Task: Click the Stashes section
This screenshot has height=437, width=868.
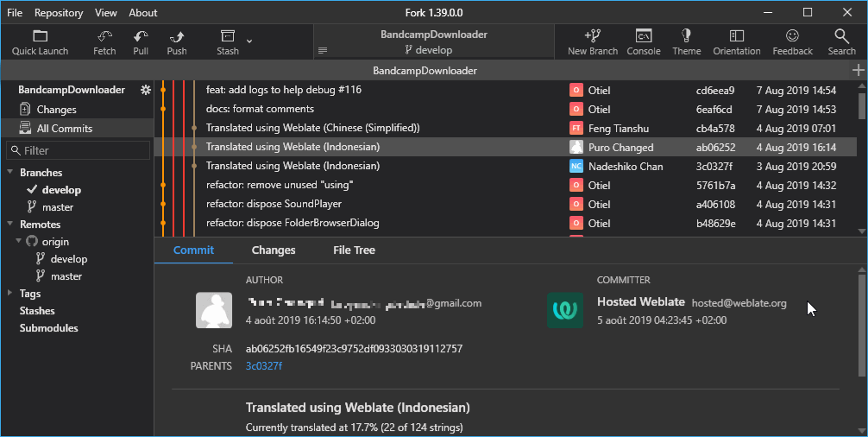Action: (37, 311)
